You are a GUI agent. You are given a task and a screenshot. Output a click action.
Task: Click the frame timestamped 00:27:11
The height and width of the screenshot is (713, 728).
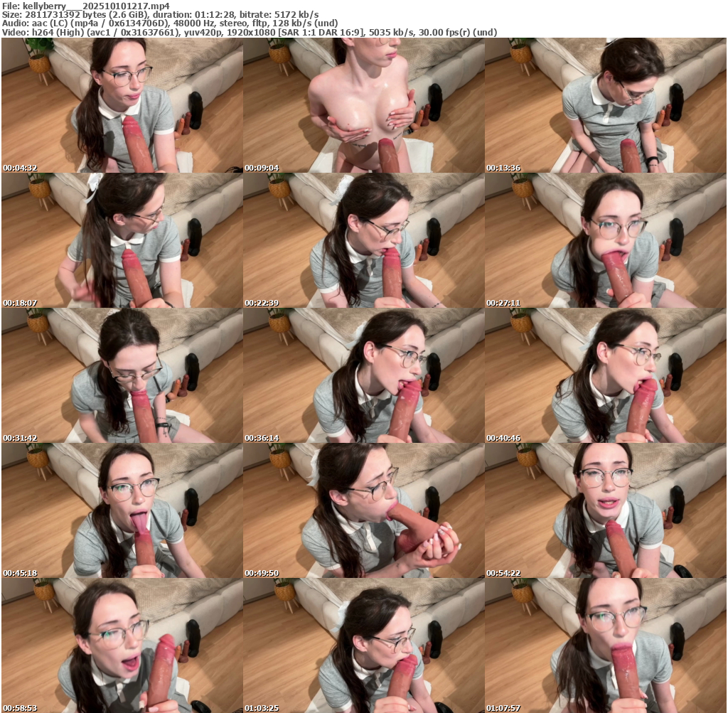[x=605, y=240]
